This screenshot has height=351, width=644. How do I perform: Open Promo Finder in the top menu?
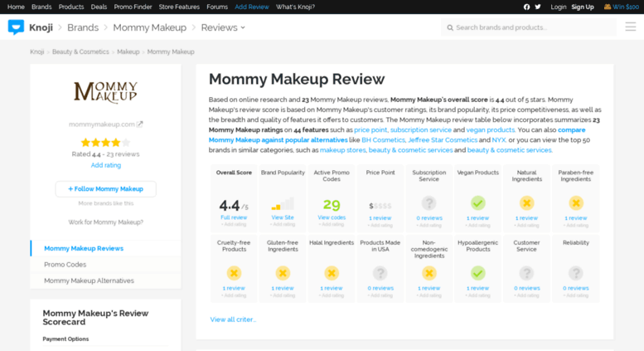133,7
